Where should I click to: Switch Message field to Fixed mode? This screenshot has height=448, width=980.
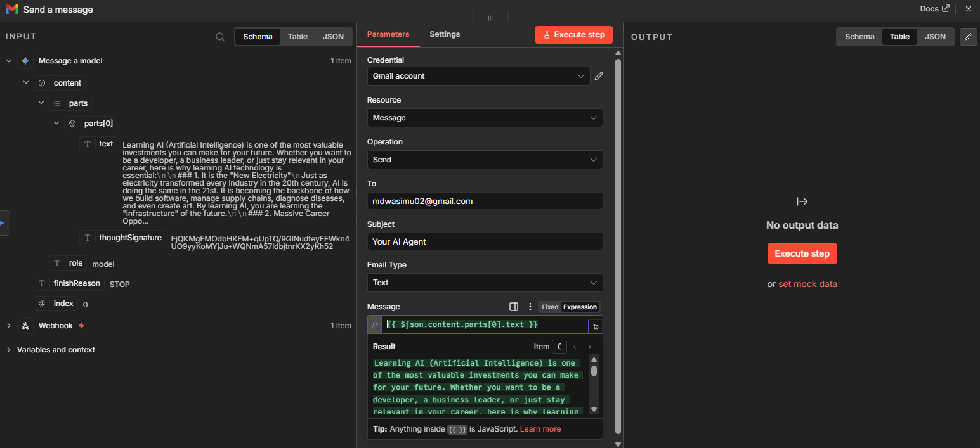(x=550, y=307)
